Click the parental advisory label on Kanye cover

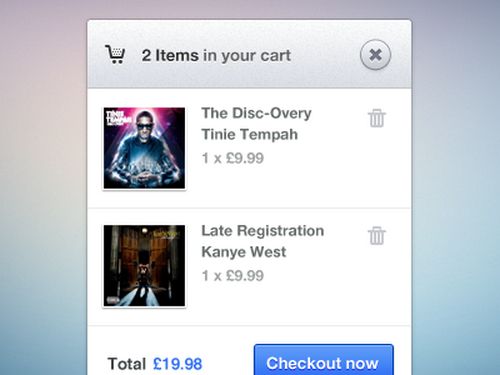113,300
